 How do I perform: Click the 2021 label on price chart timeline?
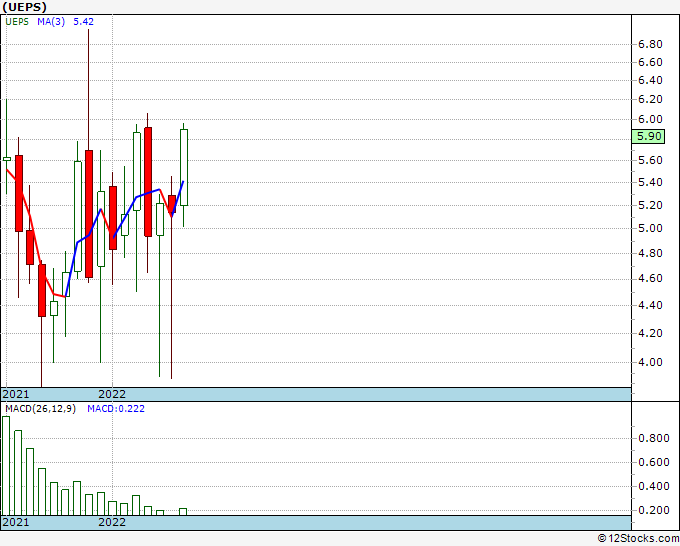coord(16,394)
